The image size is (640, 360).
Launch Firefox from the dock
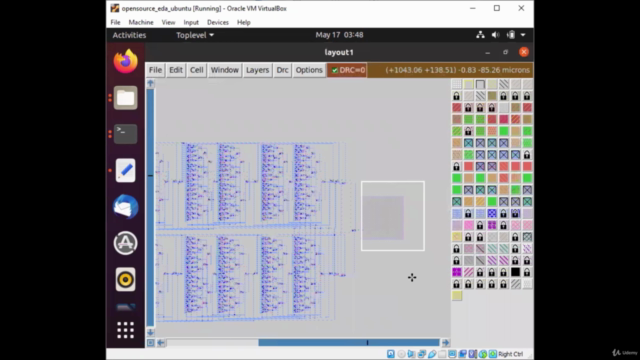coord(125,61)
